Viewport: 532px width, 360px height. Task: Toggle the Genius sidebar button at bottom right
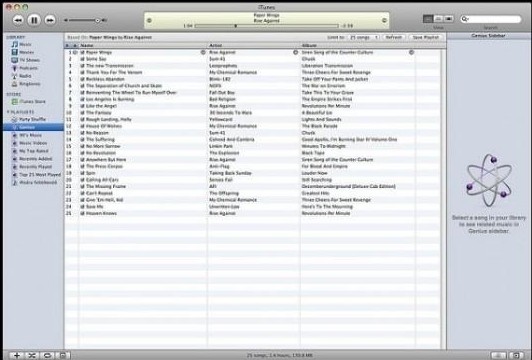pos(516,355)
